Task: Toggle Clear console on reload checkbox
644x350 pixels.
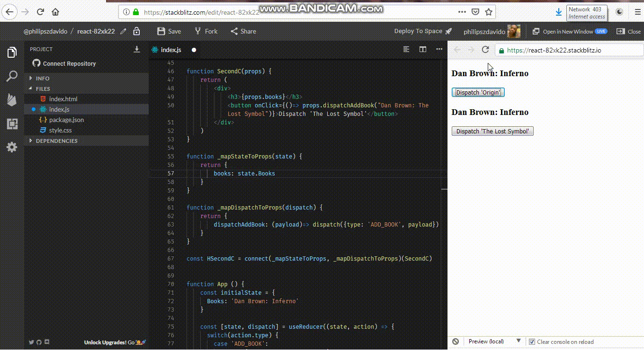Action: [x=532, y=342]
